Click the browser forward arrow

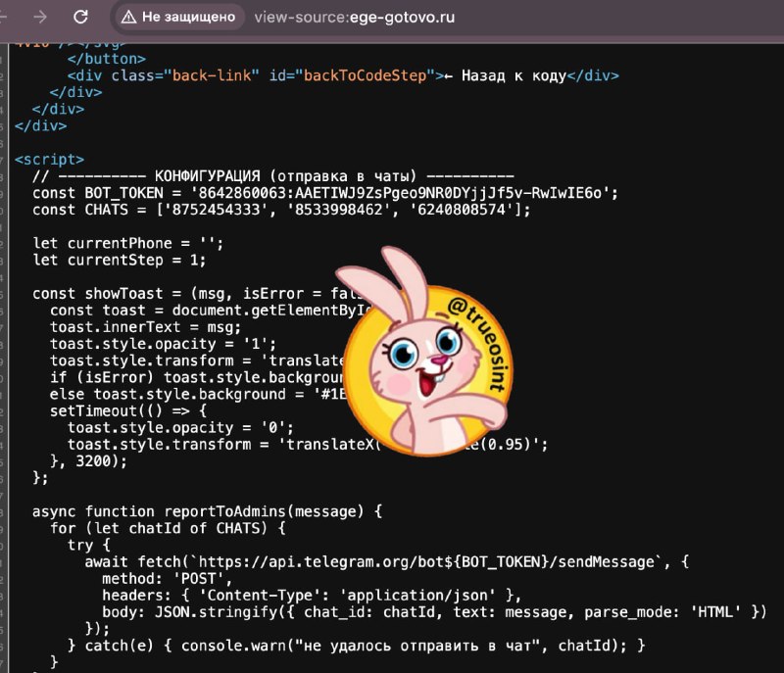[x=40, y=17]
